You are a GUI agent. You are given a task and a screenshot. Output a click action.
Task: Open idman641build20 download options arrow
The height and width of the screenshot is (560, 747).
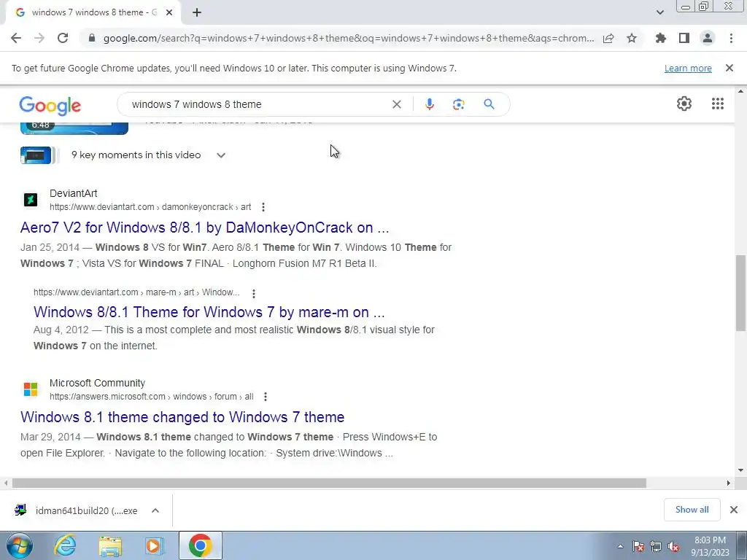155,510
